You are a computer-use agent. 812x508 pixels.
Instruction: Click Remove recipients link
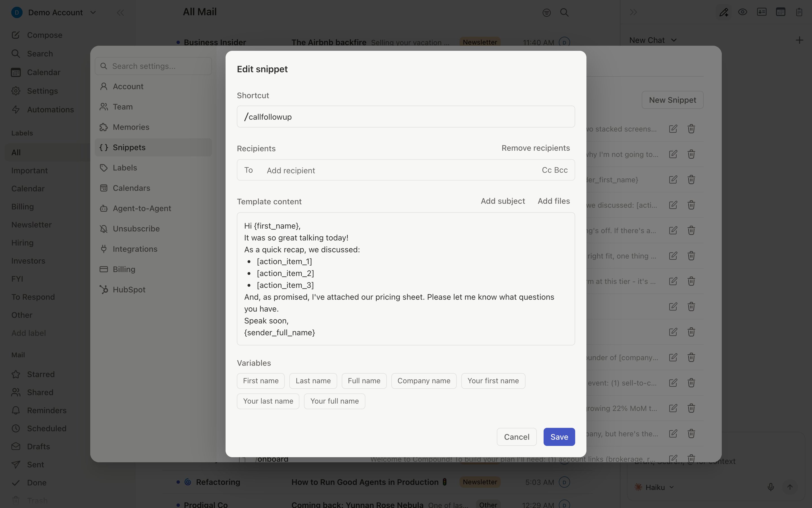[x=535, y=148]
